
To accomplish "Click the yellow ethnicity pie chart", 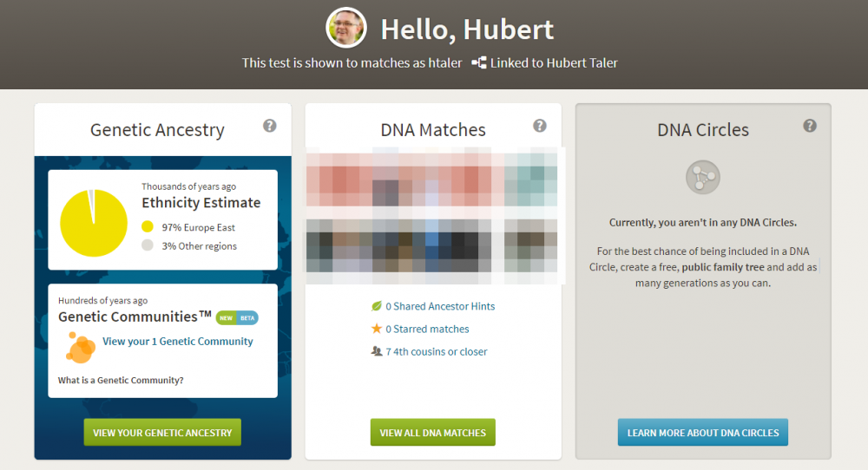I will (94, 223).
